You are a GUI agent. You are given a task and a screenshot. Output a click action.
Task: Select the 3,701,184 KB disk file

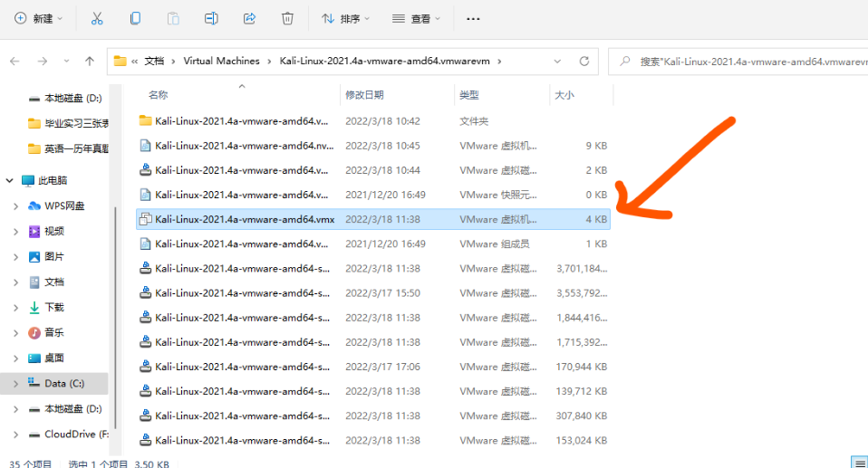373,268
